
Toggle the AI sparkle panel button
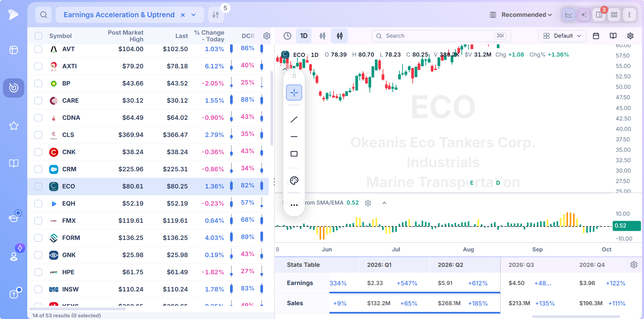(584, 15)
